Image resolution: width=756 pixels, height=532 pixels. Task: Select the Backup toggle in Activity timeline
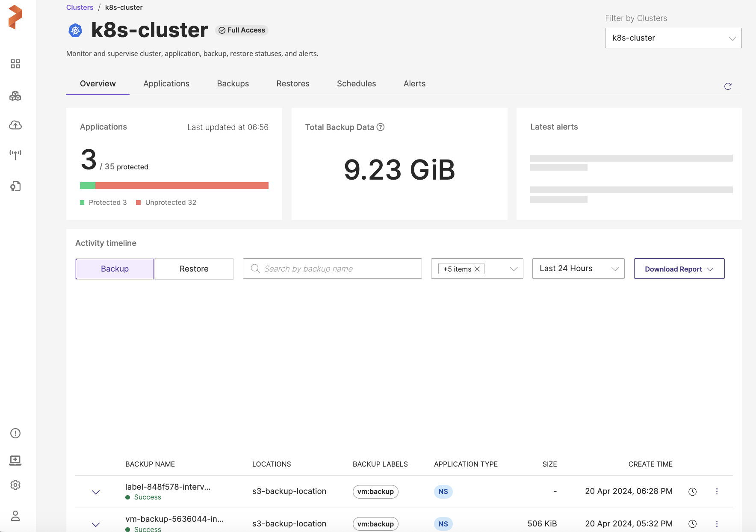click(x=115, y=269)
